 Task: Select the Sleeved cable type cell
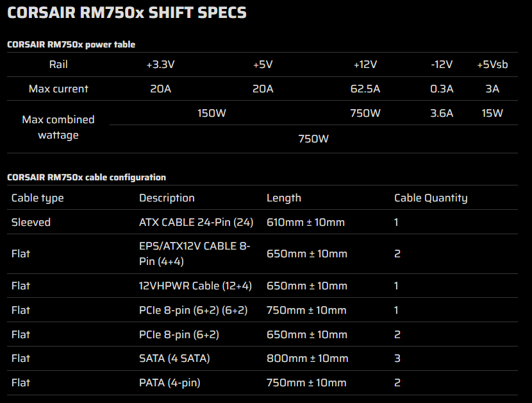click(x=31, y=222)
